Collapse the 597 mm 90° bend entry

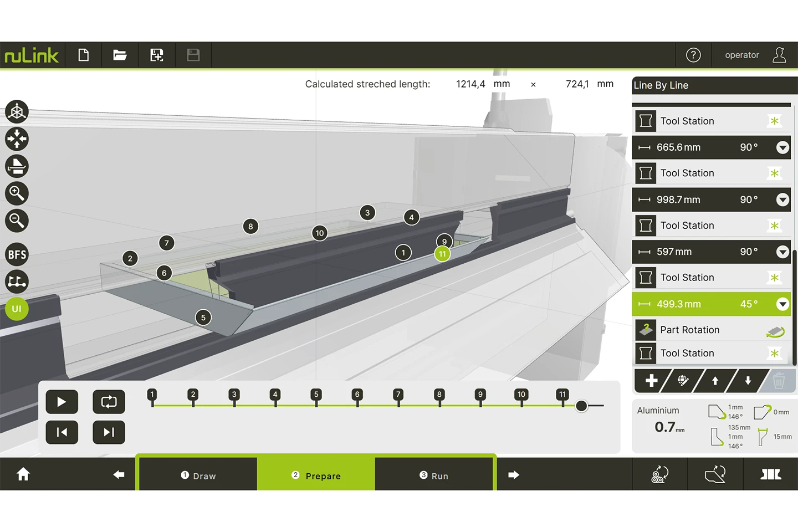tap(783, 252)
